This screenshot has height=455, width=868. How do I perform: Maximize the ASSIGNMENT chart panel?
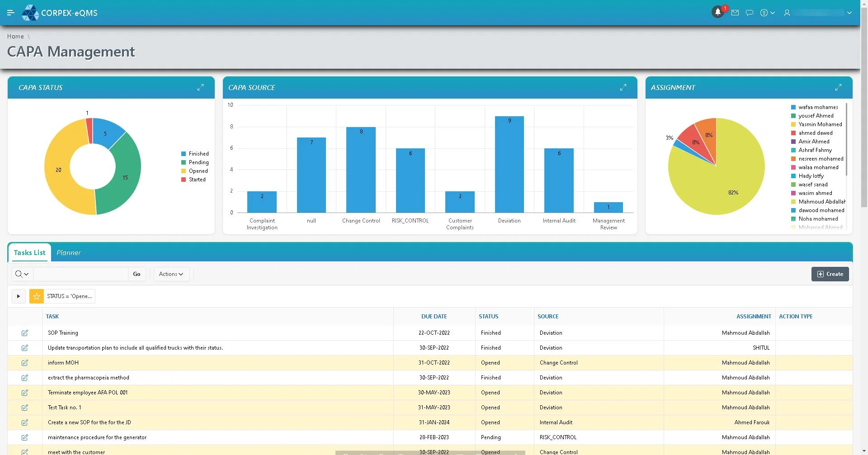tap(838, 87)
